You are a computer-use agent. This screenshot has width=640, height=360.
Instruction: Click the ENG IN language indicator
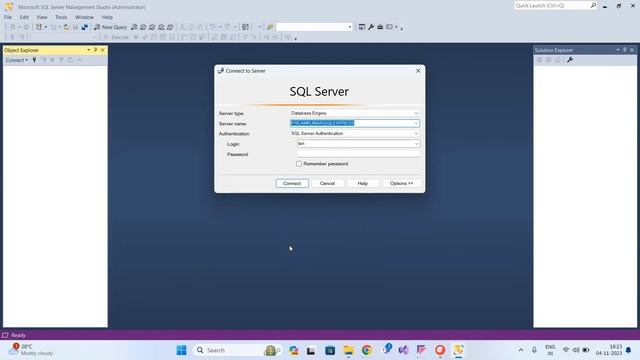click(550, 350)
